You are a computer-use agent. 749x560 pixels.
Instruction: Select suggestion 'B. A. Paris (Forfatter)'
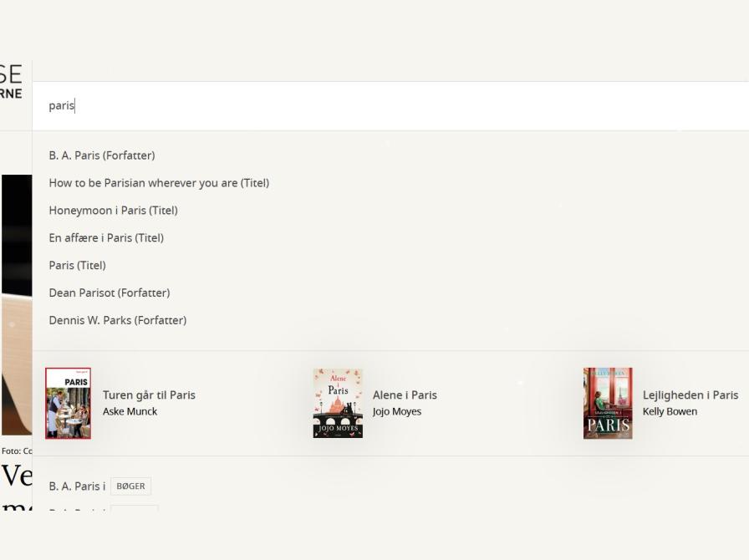coord(101,155)
